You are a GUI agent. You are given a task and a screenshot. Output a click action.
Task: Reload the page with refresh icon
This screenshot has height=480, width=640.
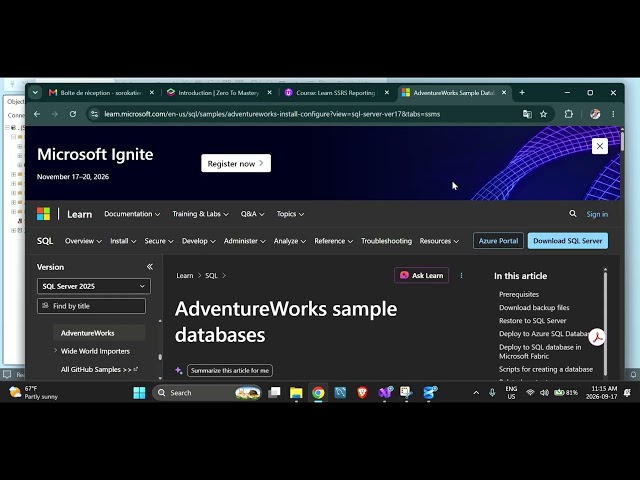(73, 114)
